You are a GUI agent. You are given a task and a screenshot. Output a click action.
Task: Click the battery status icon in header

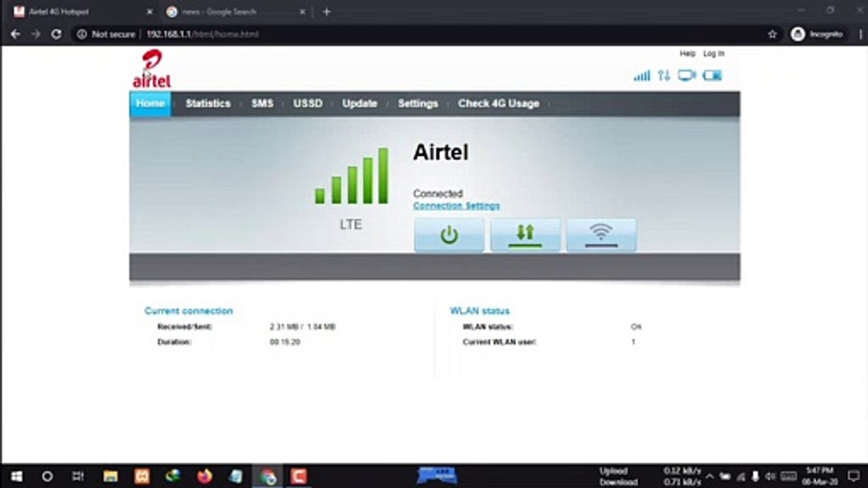[712, 75]
